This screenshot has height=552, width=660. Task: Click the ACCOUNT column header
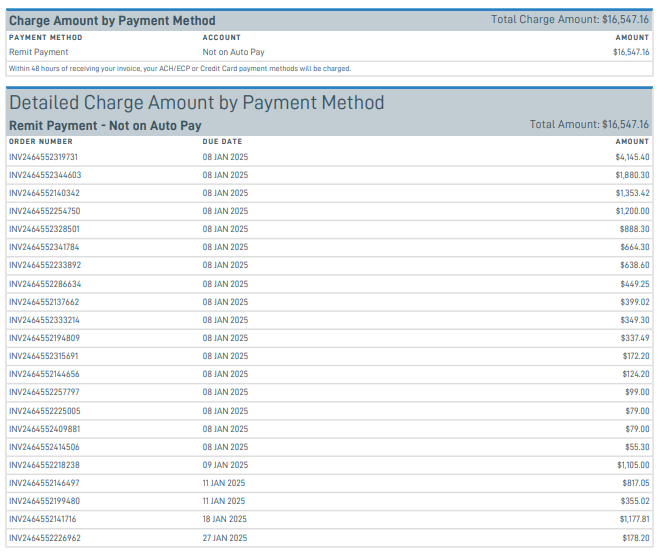coord(221,38)
